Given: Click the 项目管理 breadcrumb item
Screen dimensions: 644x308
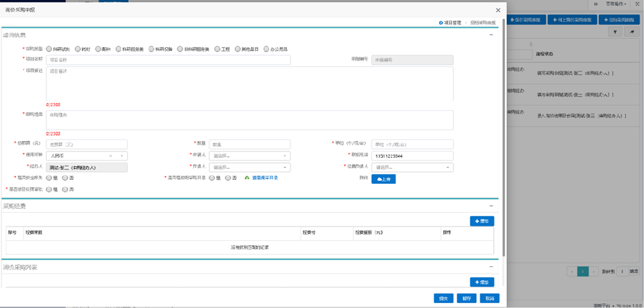Looking at the screenshot, I should pyautogui.click(x=450, y=23).
